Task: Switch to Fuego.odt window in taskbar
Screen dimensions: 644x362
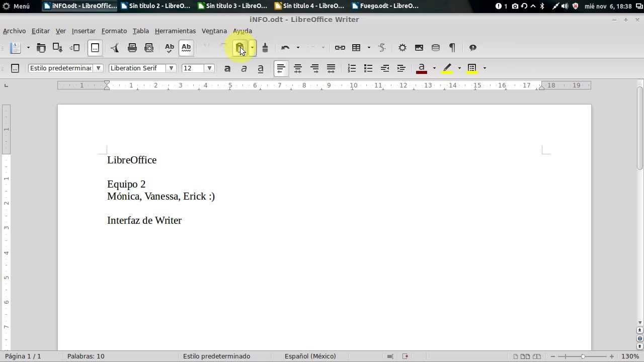Action: [x=385, y=6]
